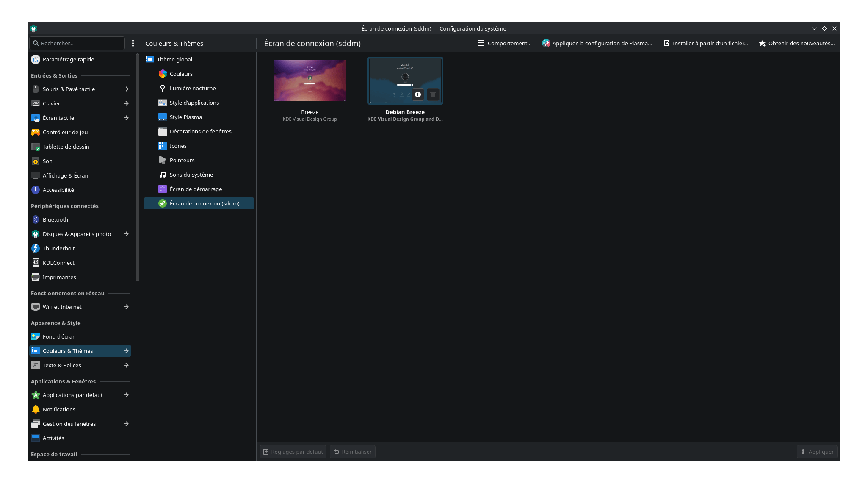Select Icônes entry
The height and width of the screenshot is (494, 868).
pyautogui.click(x=199, y=146)
